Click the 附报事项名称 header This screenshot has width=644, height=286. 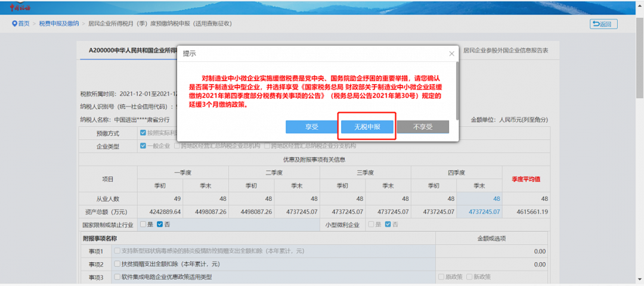pos(101,238)
